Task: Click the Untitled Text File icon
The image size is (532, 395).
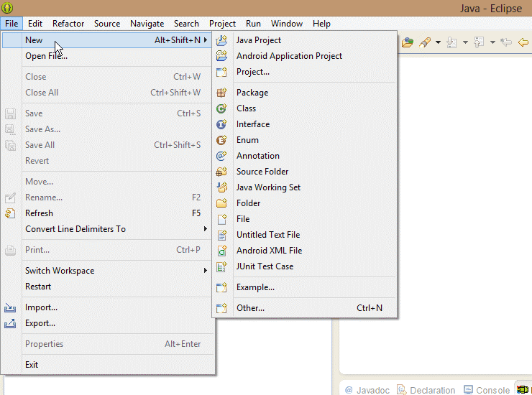Action: click(x=221, y=235)
